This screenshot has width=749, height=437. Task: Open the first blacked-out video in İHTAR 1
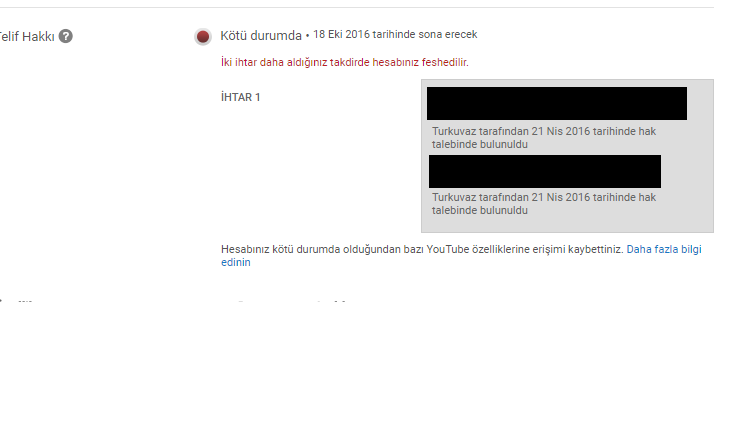pyautogui.click(x=557, y=103)
